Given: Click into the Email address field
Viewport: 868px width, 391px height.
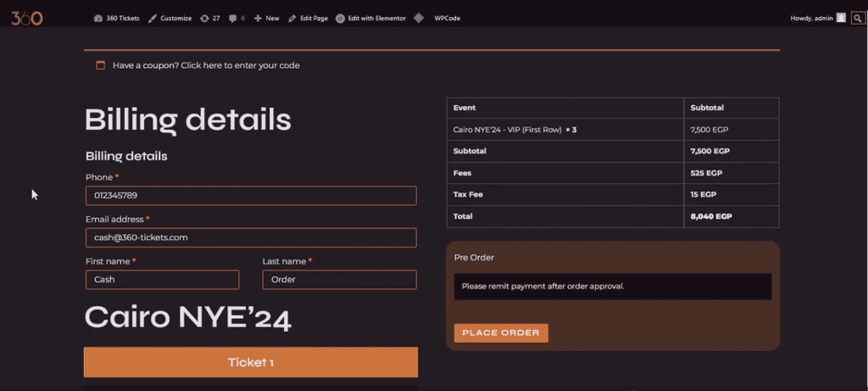Looking at the screenshot, I should tap(251, 237).
